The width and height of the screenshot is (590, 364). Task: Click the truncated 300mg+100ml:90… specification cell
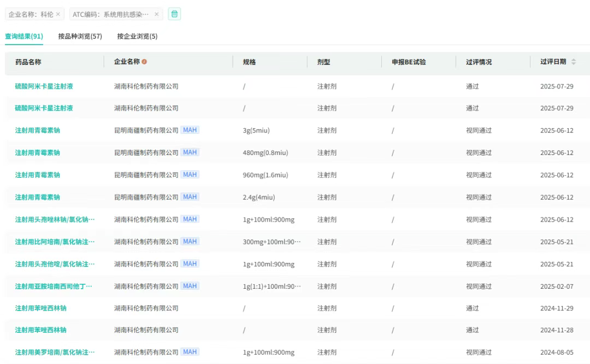pyautogui.click(x=272, y=242)
